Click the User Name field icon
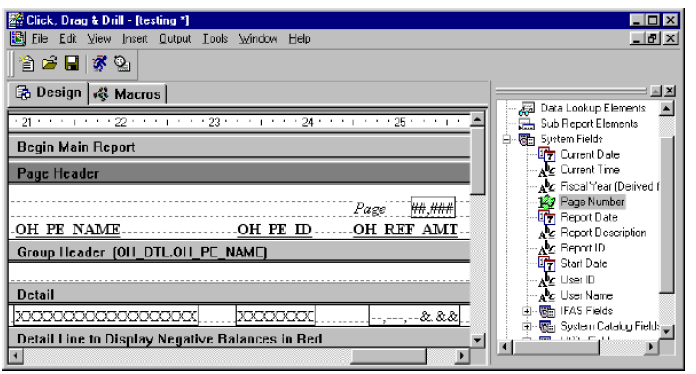The width and height of the screenshot is (696, 374). [546, 295]
